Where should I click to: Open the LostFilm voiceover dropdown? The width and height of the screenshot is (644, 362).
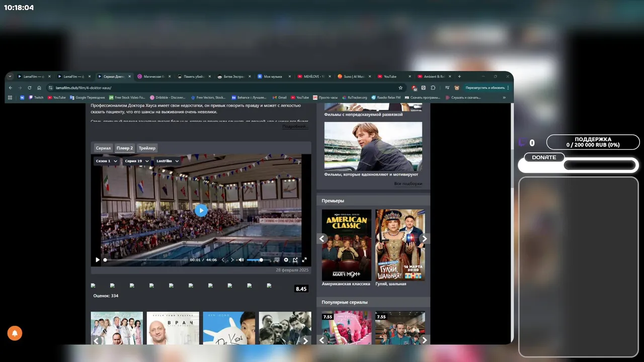coord(168,161)
